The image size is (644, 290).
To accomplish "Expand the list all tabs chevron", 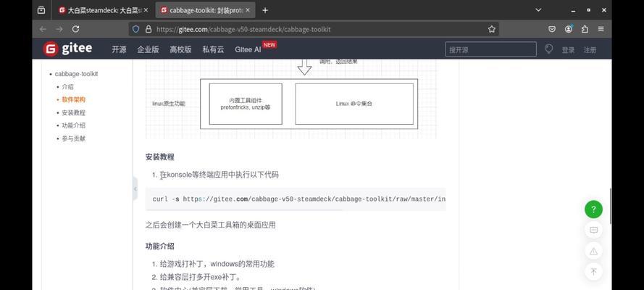I will [538, 10].
